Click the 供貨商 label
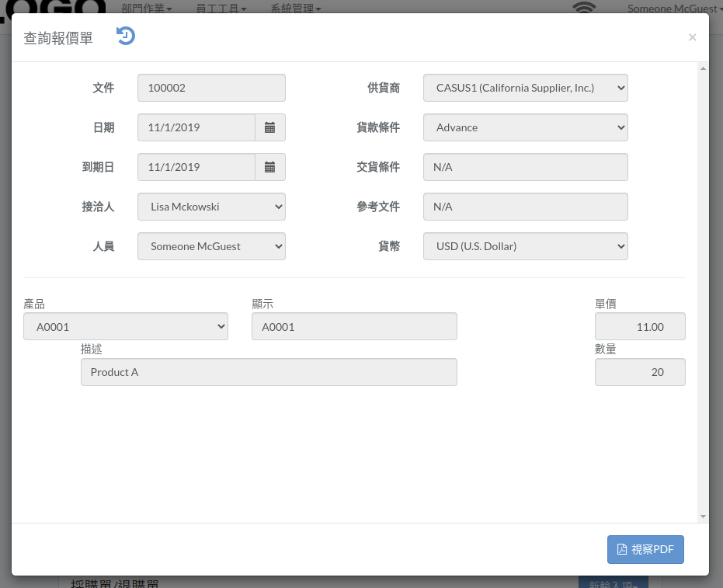Image resolution: width=723 pixels, height=588 pixels. [x=384, y=88]
